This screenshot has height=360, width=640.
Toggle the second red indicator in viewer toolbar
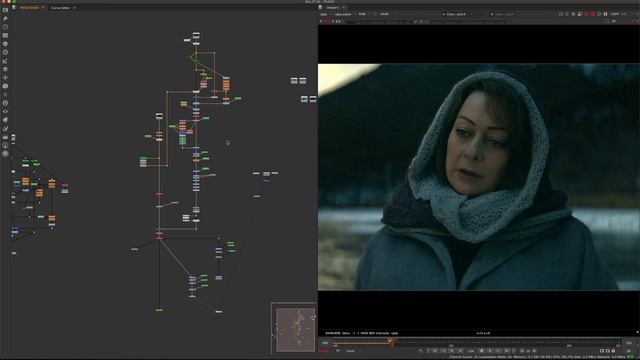point(593,14)
